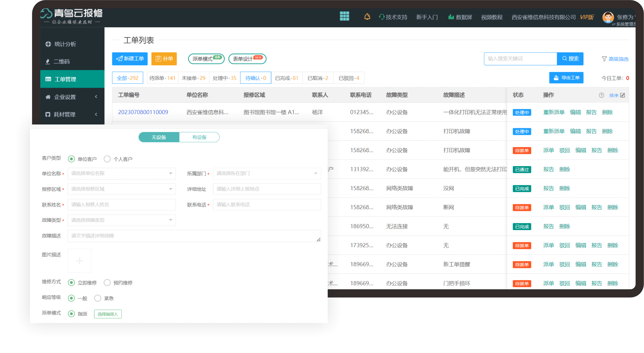Open 视频教程 in header
The height and width of the screenshot is (353, 644).
[492, 17]
